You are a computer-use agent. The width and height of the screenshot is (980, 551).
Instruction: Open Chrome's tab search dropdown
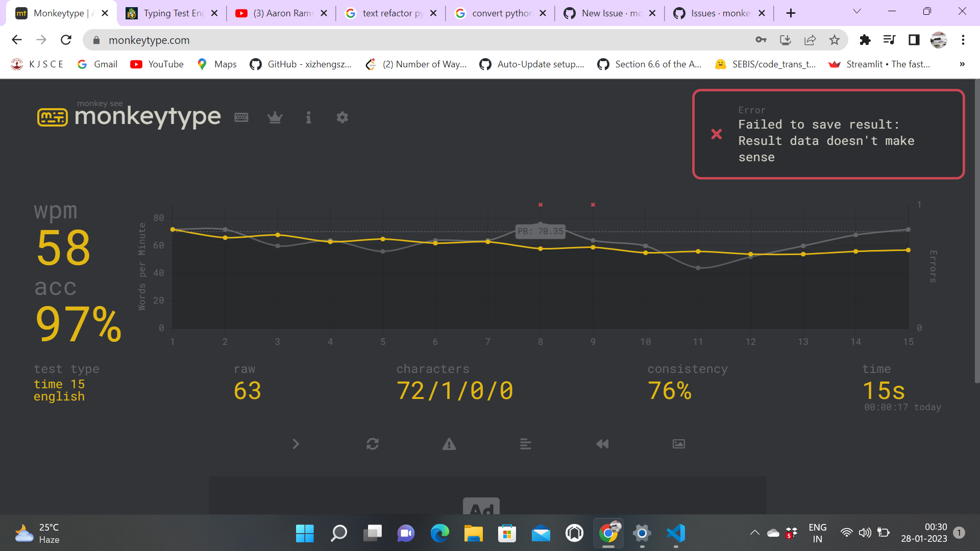856,11
